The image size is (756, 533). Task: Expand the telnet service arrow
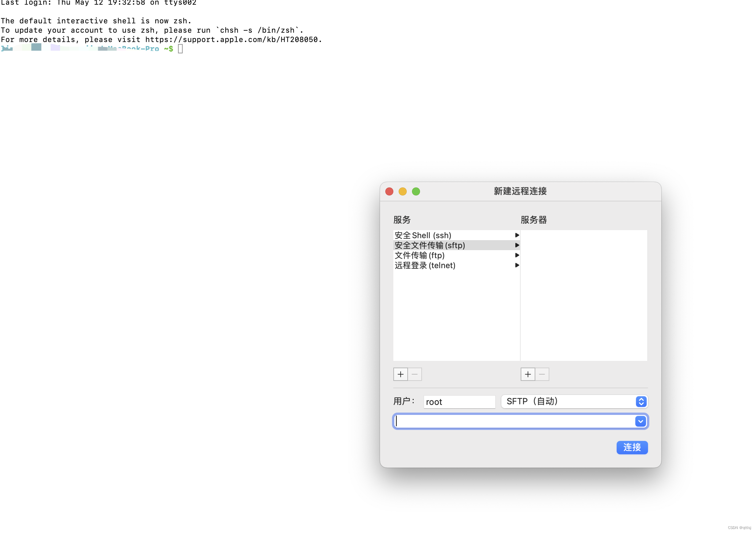pyautogui.click(x=517, y=265)
